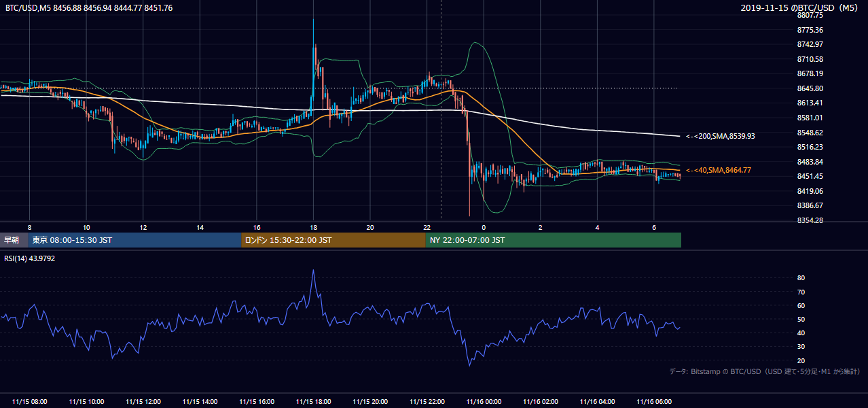This screenshot has width=868, height=408.
Task: Click the 11/16 04:00 bottom time label
Action: (597, 402)
